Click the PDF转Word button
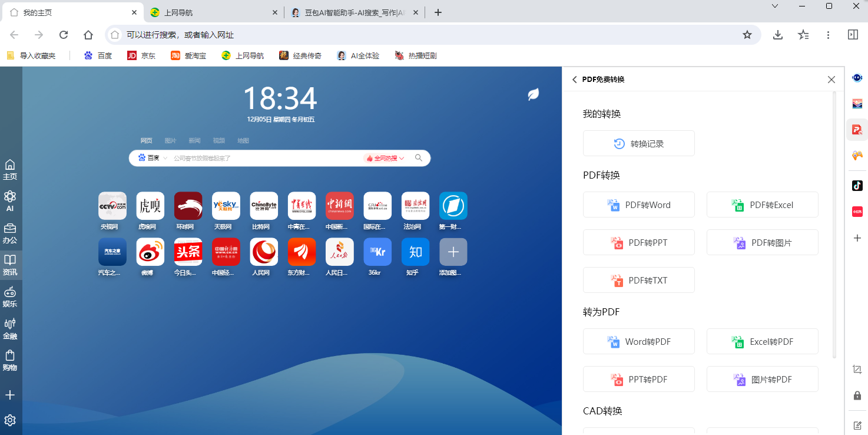 [x=639, y=205]
